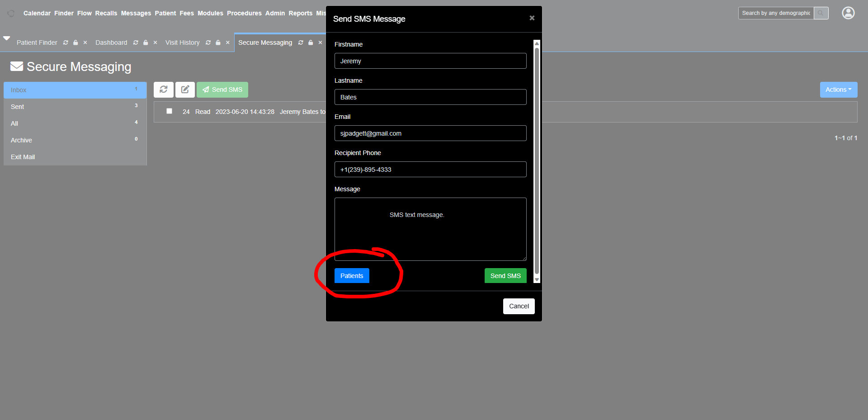
Task: Collapse the tab bar with the chevron
Action: (7, 38)
